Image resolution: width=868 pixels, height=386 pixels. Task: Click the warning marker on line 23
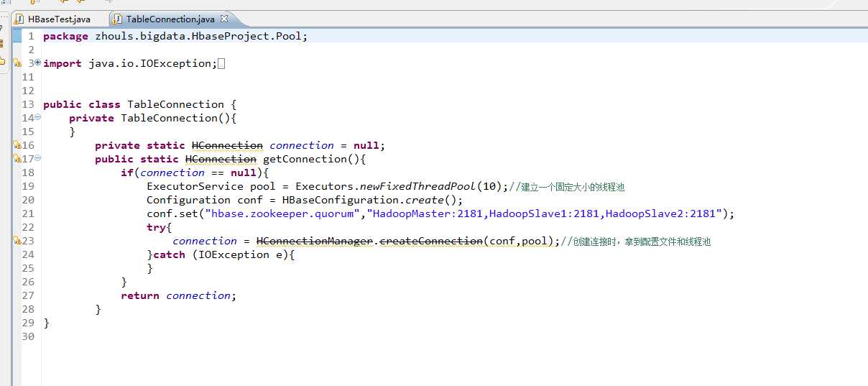[17, 241]
